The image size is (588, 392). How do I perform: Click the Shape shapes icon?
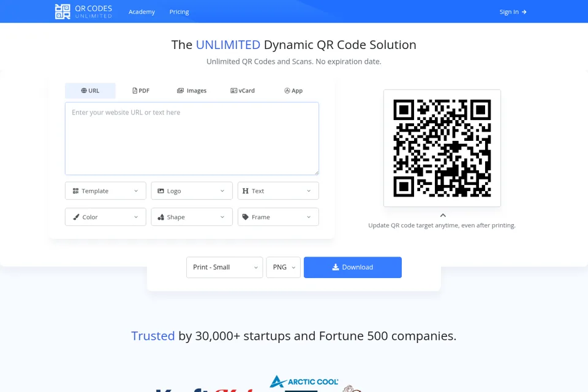(x=161, y=217)
